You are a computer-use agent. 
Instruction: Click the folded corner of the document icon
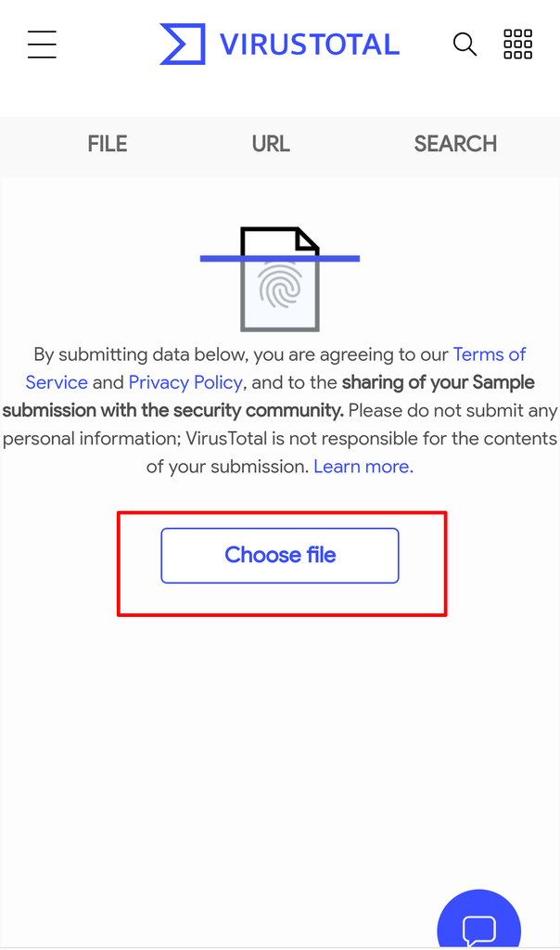(x=307, y=238)
